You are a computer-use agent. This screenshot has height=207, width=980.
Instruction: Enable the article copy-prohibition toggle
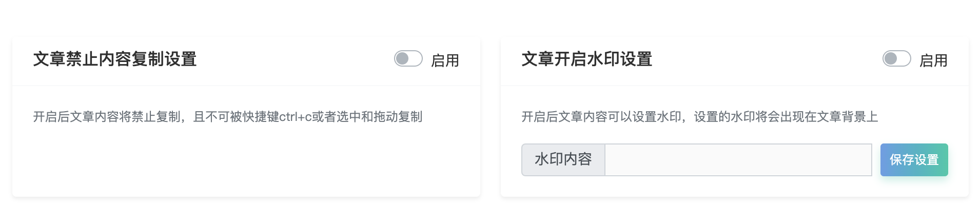pos(408,59)
